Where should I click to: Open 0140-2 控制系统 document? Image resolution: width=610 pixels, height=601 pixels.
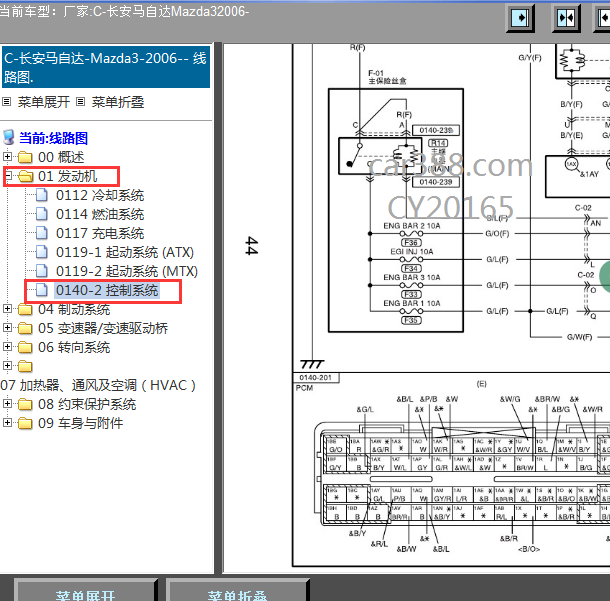click(107, 290)
